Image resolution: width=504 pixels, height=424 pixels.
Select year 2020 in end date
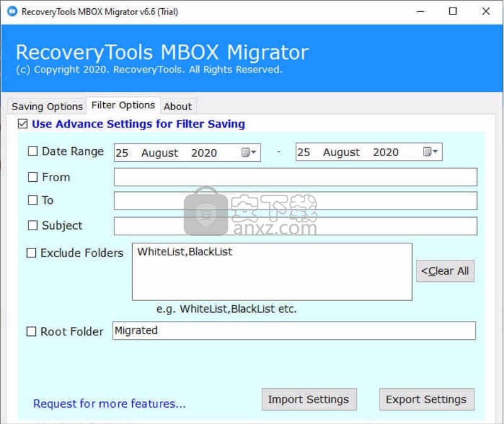(386, 152)
